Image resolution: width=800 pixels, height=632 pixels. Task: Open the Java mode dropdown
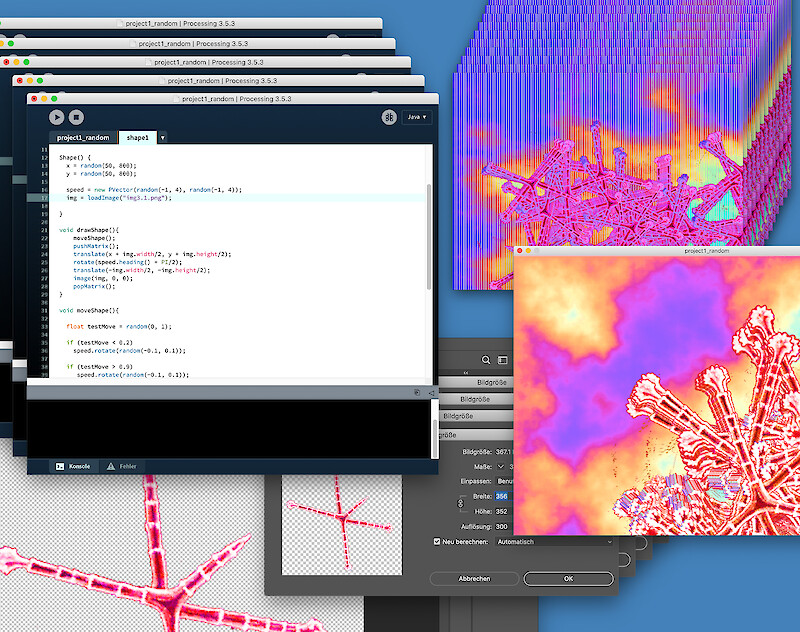(417, 117)
